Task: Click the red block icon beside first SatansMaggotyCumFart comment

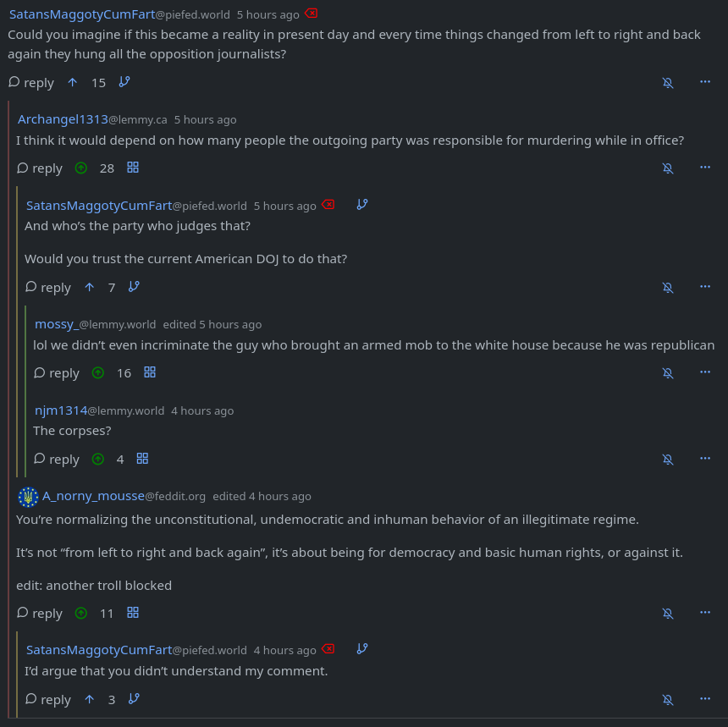Action: [312, 14]
